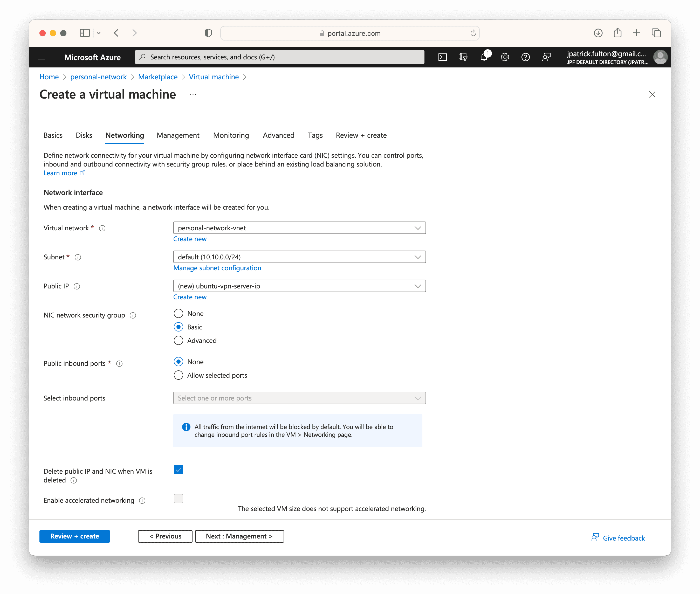Click the blue Review + create button
Viewport: 700px width, 594px height.
74,536
